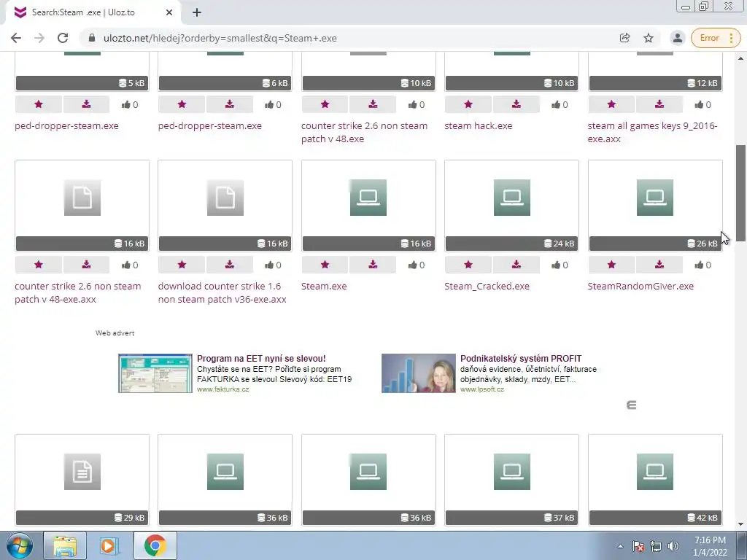The width and height of the screenshot is (747, 560).
Task: Click the page vertical scrollbar thumb
Action: tap(740, 192)
